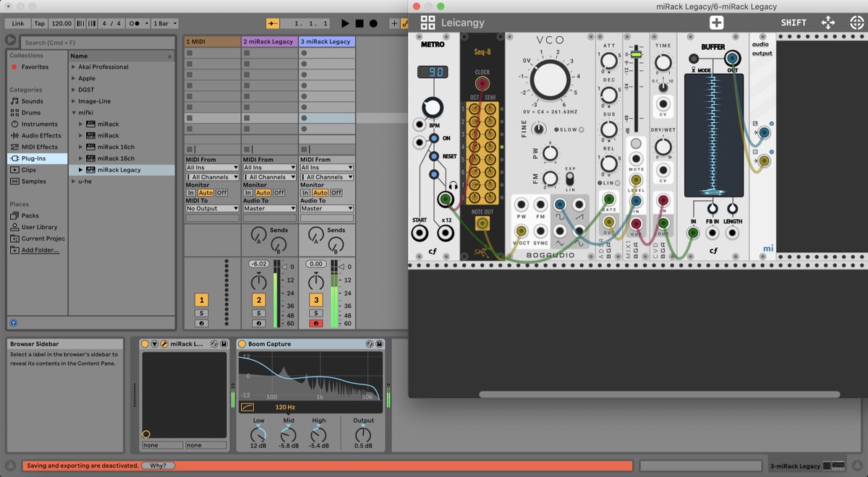This screenshot has height=477, width=868.
Task: Toggle track 2 activator button
Action: [259, 300]
